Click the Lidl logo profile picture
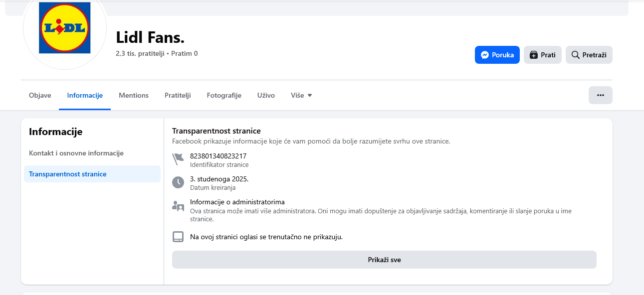This screenshot has height=295, width=644. [x=65, y=28]
